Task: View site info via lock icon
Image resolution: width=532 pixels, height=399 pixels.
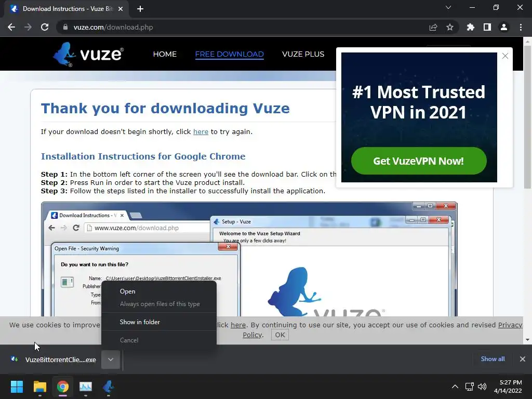Action: point(65,27)
